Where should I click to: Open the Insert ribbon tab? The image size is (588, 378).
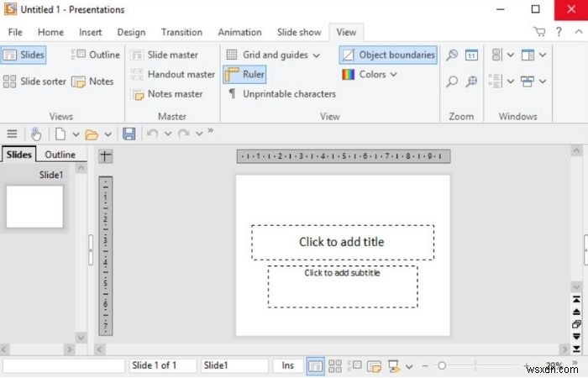[91, 32]
